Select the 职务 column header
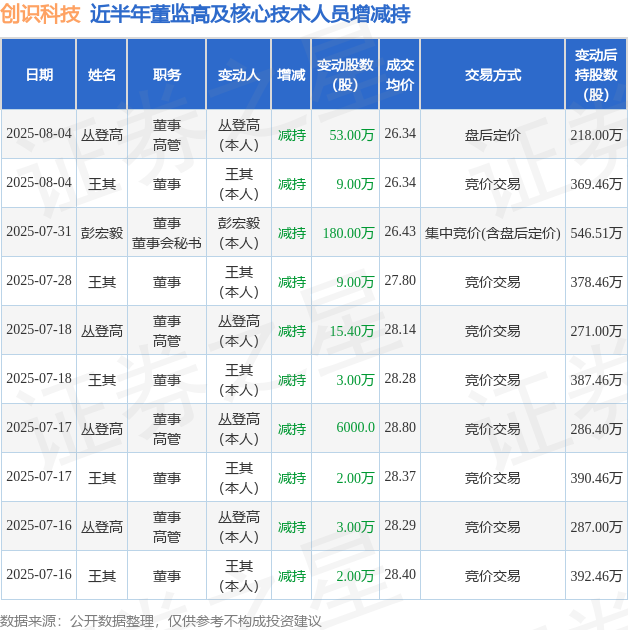Image resolution: width=628 pixels, height=630 pixels. point(167,74)
